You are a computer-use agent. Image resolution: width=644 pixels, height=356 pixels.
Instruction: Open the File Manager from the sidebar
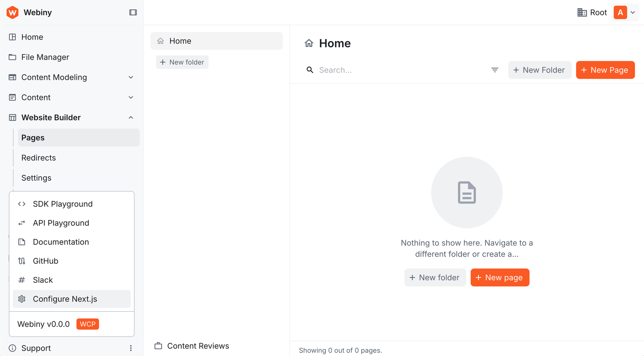click(x=45, y=57)
